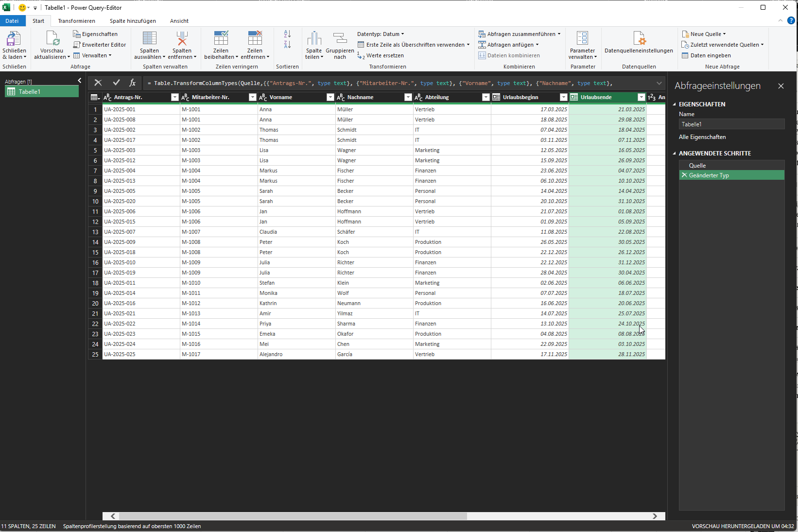The height and width of the screenshot is (532, 798).
Task: Open the Verwalten dropdown
Action: pyautogui.click(x=92, y=55)
